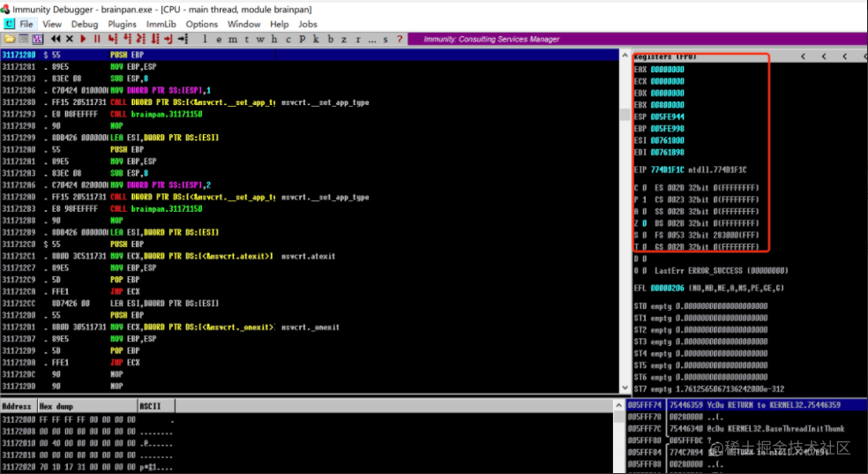Select the EFL flags value 00000206
Screen dimensions: 868x474
point(667,288)
